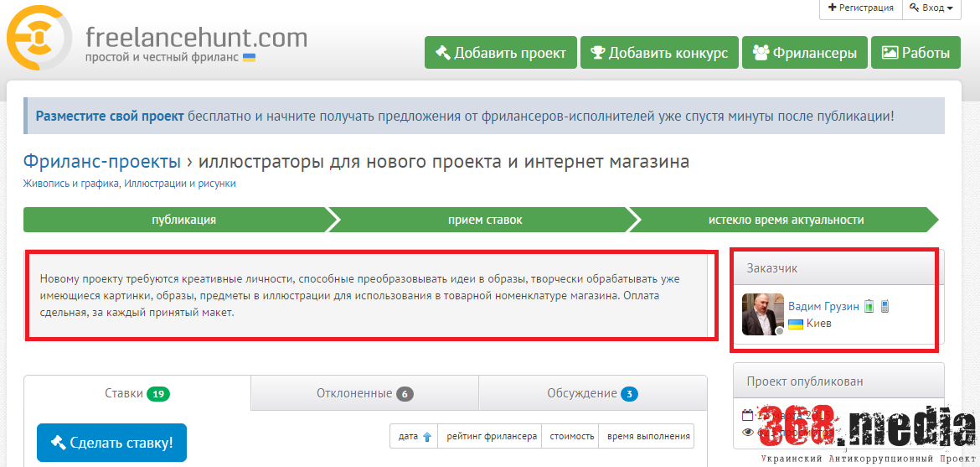Go to Фриланс-проекты breadcrumb link
The image size is (980, 467).
101,162
